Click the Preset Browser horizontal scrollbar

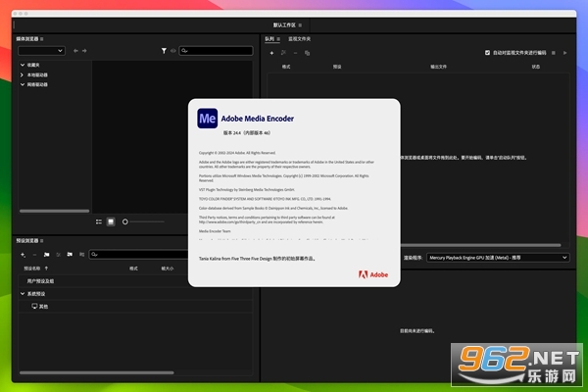coord(97,372)
